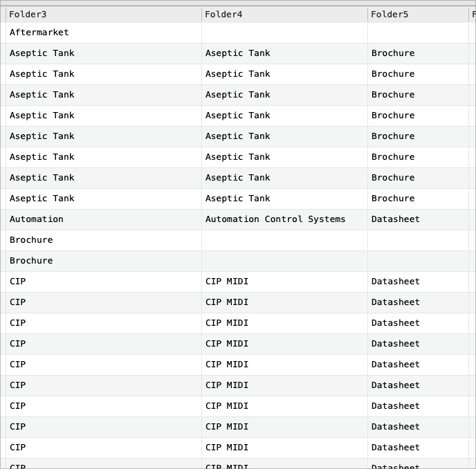Select the topmost CIP MIDI cell
Image resolution: width=476 pixels, height=469 pixels.
(227, 282)
